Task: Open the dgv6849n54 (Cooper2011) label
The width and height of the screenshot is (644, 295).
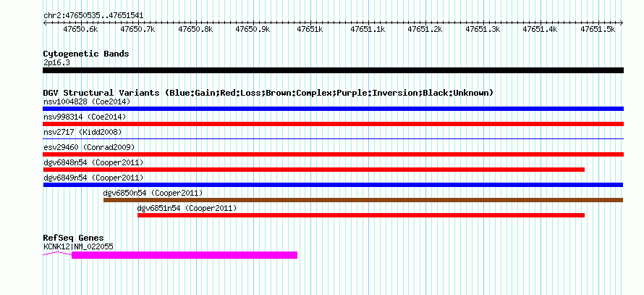Action: tap(93, 178)
